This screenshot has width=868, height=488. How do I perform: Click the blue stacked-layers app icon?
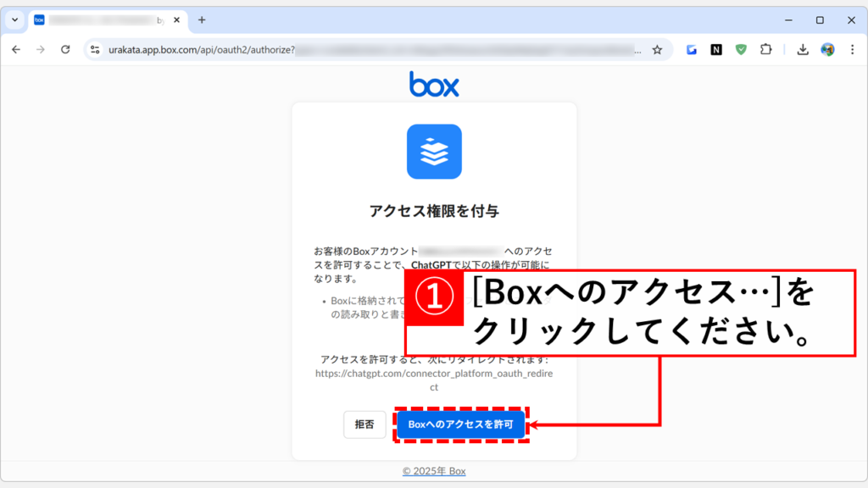[x=434, y=152]
